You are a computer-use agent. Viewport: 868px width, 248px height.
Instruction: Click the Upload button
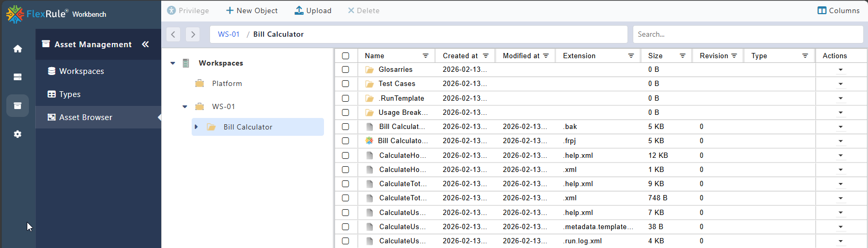tap(313, 10)
